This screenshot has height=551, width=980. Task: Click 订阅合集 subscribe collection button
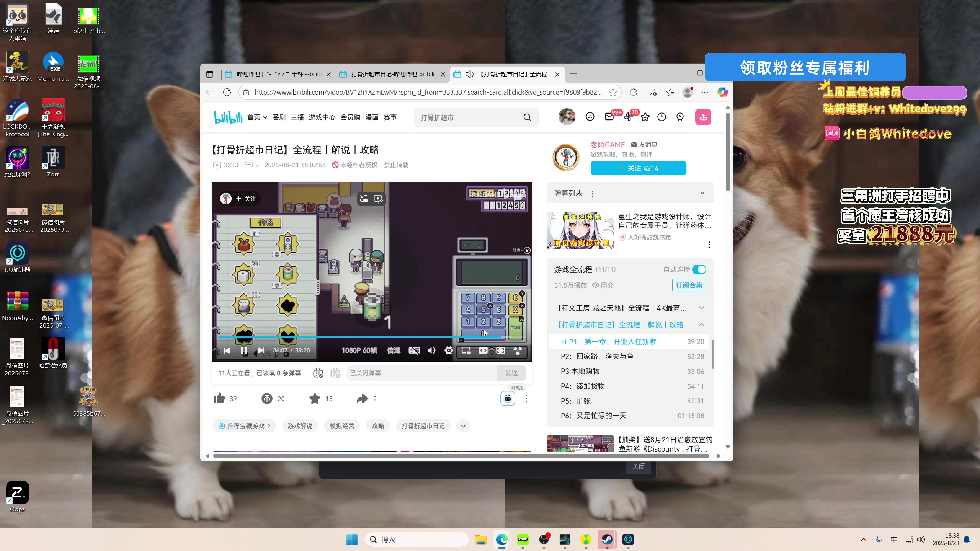pos(689,285)
